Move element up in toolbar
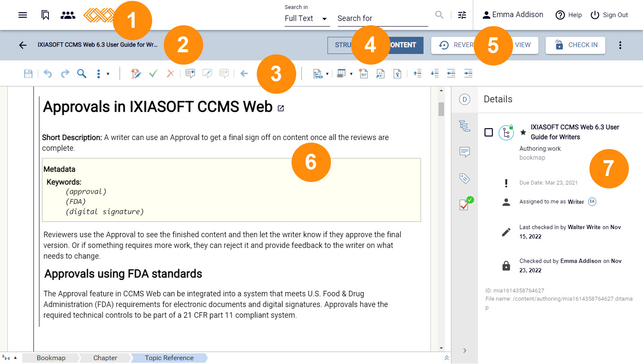Viewport: 643px width, 364px height. pos(418,74)
